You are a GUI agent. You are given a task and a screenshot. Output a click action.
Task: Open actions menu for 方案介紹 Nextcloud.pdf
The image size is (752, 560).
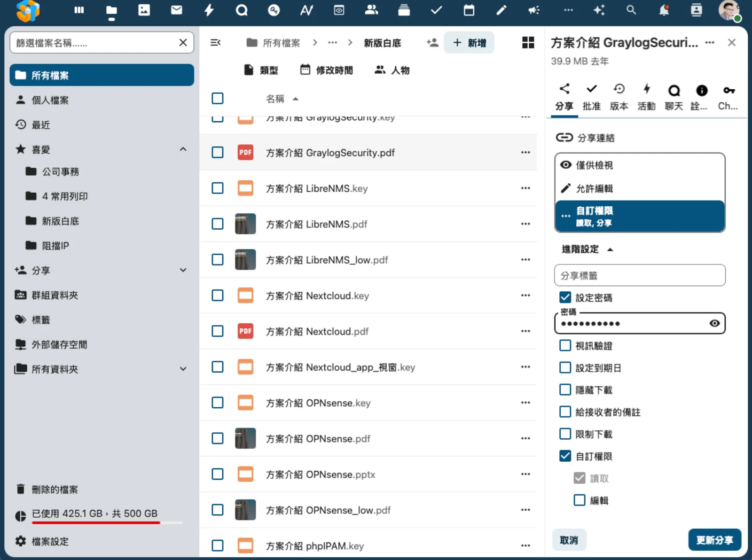(x=525, y=331)
